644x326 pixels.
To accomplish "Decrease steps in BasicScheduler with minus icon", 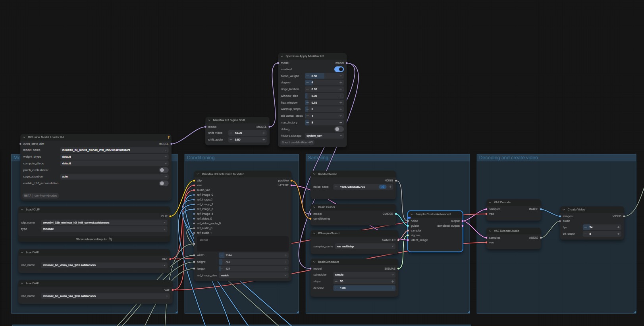I will 336,282.
